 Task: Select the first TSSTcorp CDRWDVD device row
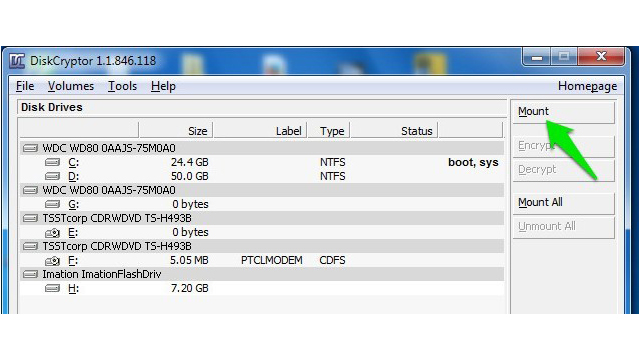click(x=262, y=218)
